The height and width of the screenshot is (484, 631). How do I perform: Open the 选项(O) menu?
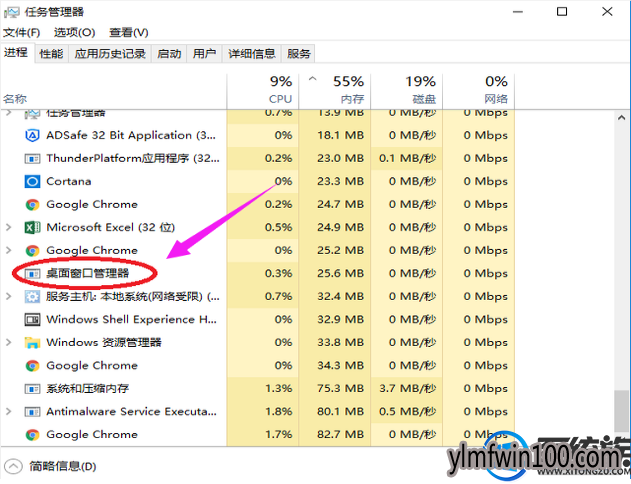[x=74, y=32]
